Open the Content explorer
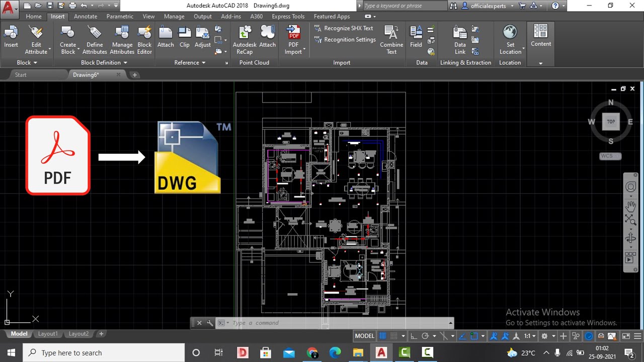The image size is (644, 362). click(x=541, y=36)
